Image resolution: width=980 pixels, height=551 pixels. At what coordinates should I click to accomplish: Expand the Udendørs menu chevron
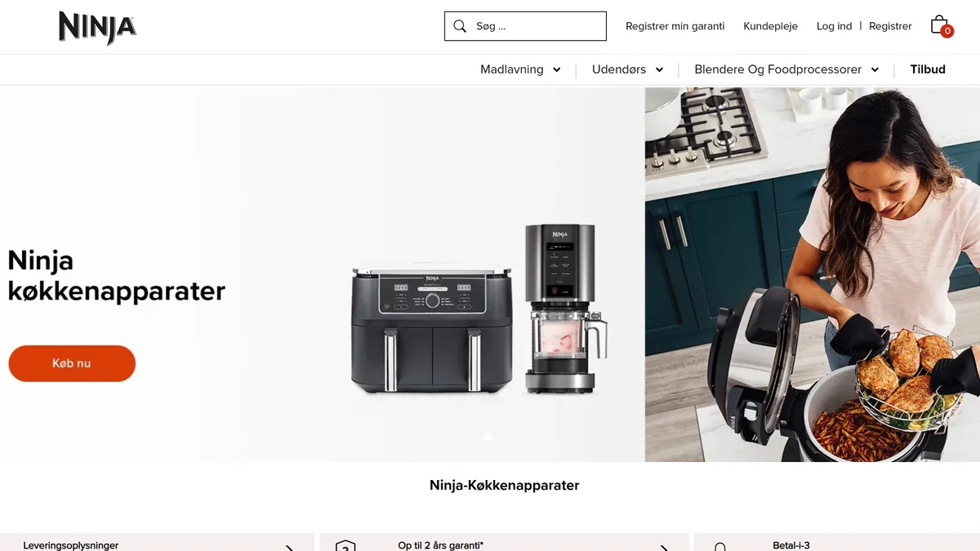point(659,70)
